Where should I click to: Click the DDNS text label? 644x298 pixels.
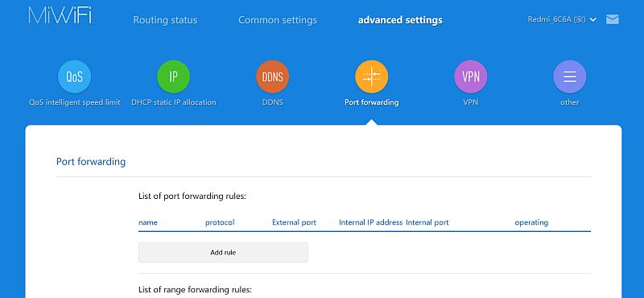click(273, 102)
